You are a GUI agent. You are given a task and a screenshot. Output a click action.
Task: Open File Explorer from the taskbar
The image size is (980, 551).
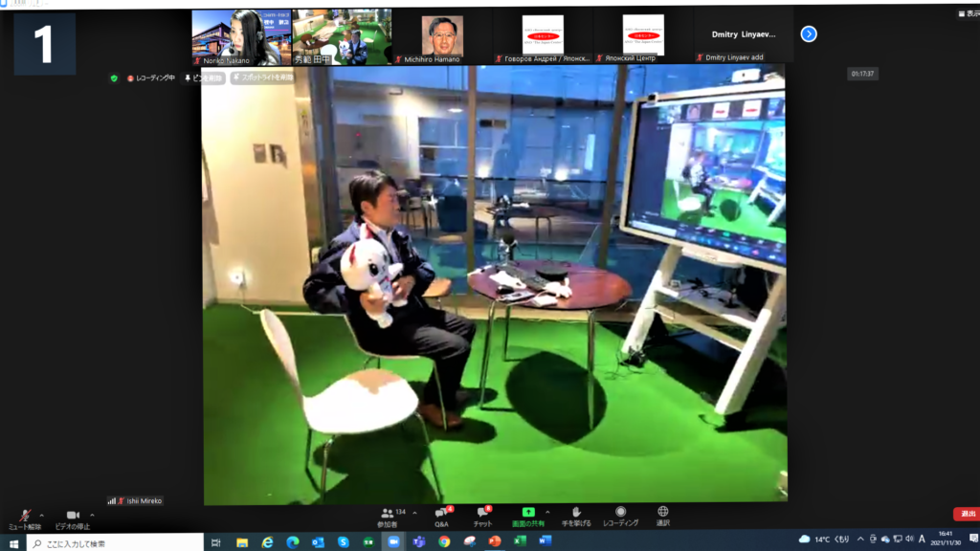[x=242, y=542]
